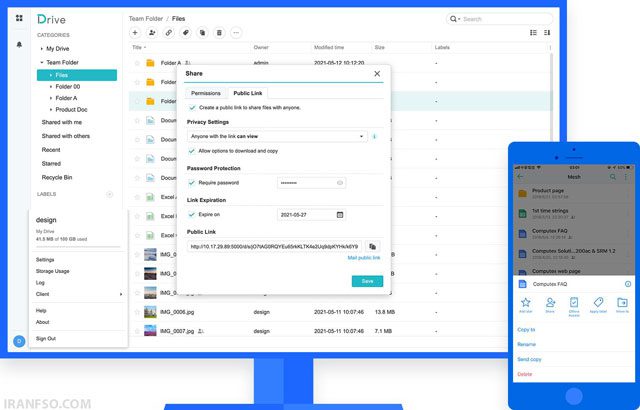Tap Offline Access icon on the phone
This screenshot has height=410, width=640.
point(574,303)
